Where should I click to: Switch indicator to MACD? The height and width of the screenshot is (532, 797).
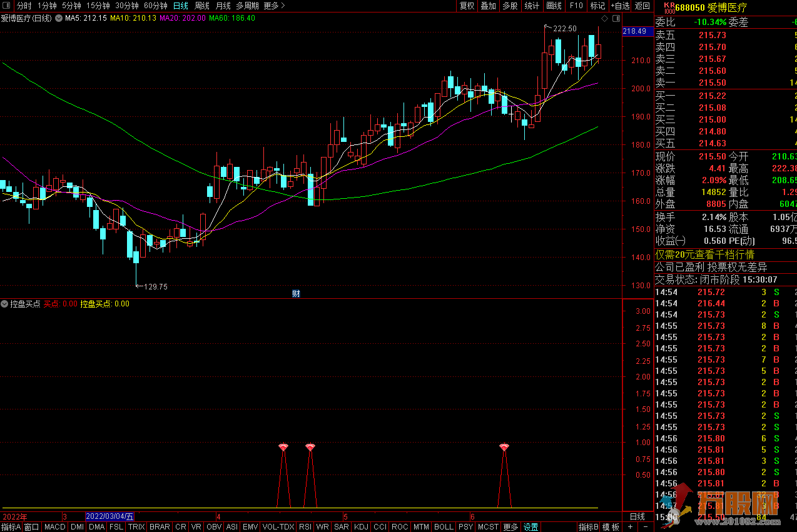tap(55, 527)
